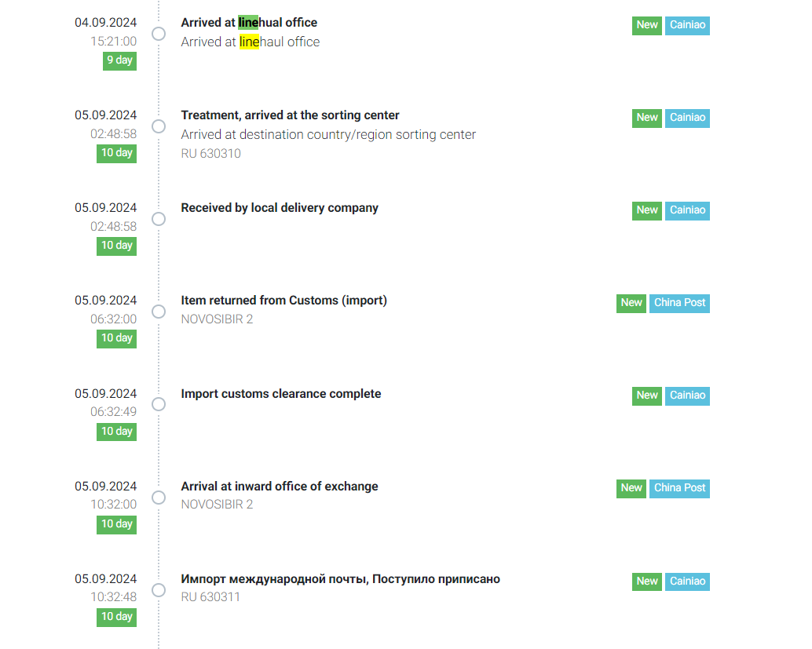Select Cainiao tag for Received by local delivery company
This screenshot has height=649, width=812.
pyautogui.click(x=687, y=210)
